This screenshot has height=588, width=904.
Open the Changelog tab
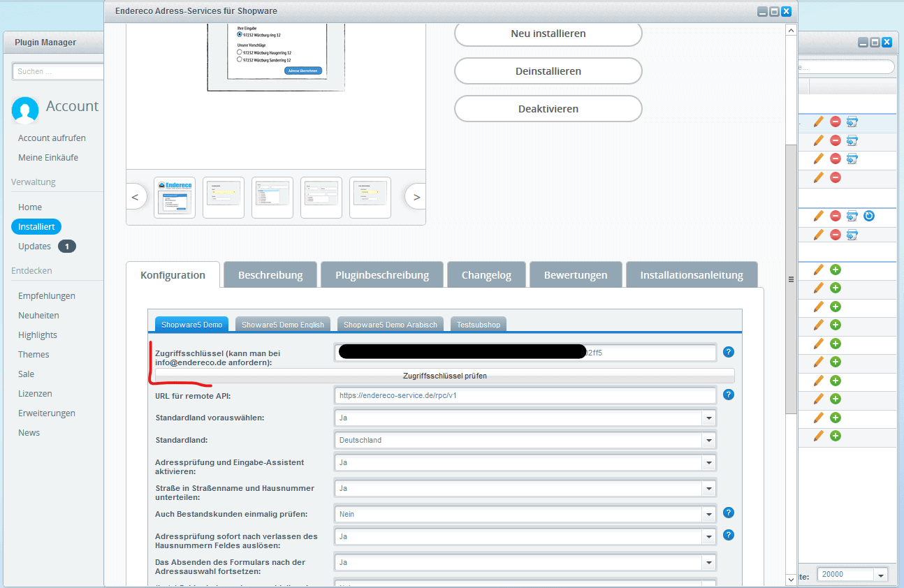pos(486,274)
